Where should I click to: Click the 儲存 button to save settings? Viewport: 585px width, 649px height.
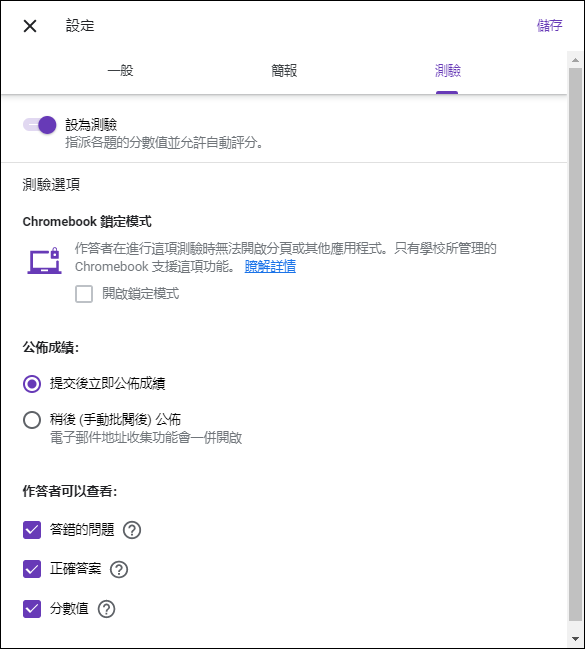pos(549,26)
